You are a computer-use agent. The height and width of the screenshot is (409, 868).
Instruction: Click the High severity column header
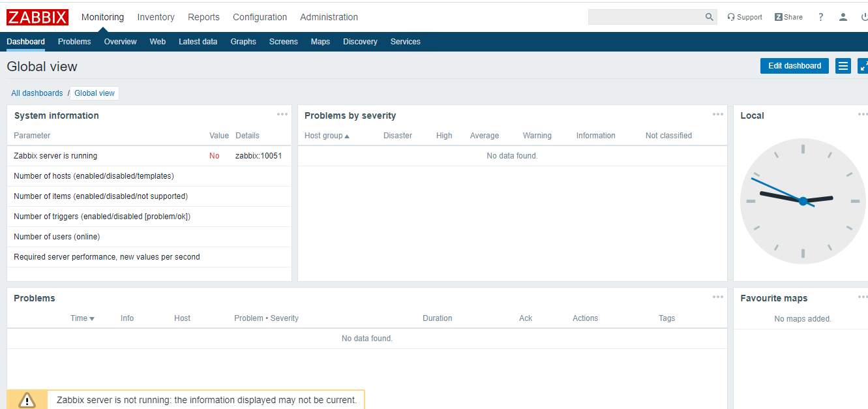point(444,136)
